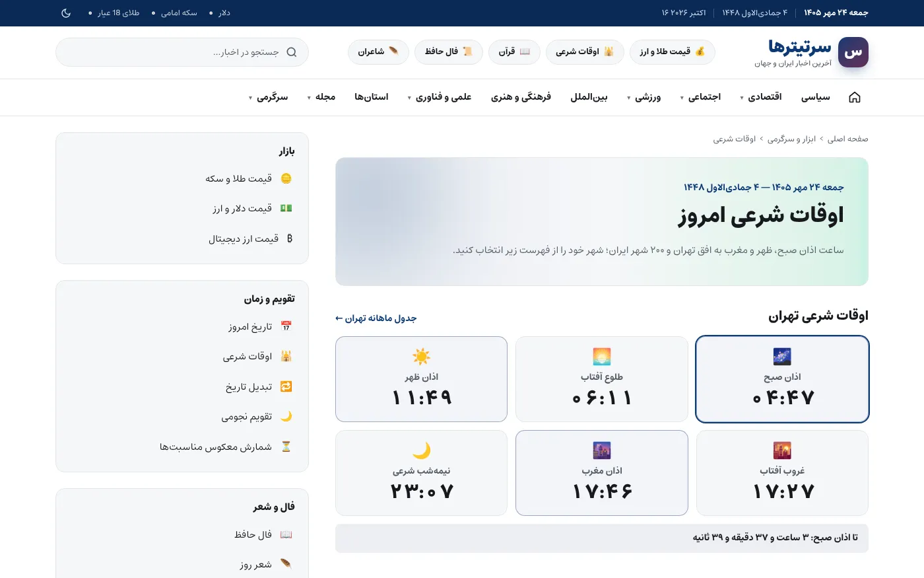Open اوقات شرعی pill button in header
The image size is (924, 578).
(x=585, y=52)
